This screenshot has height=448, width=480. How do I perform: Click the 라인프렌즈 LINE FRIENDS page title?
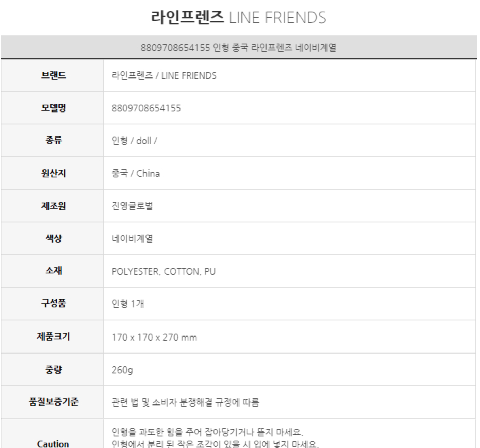(x=238, y=17)
